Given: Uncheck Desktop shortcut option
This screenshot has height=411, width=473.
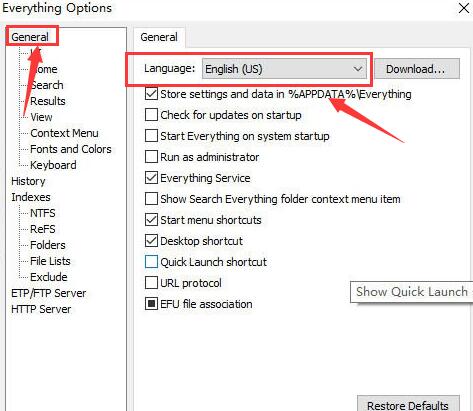Looking at the screenshot, I should pyautogui.click(x=151, y=241).
